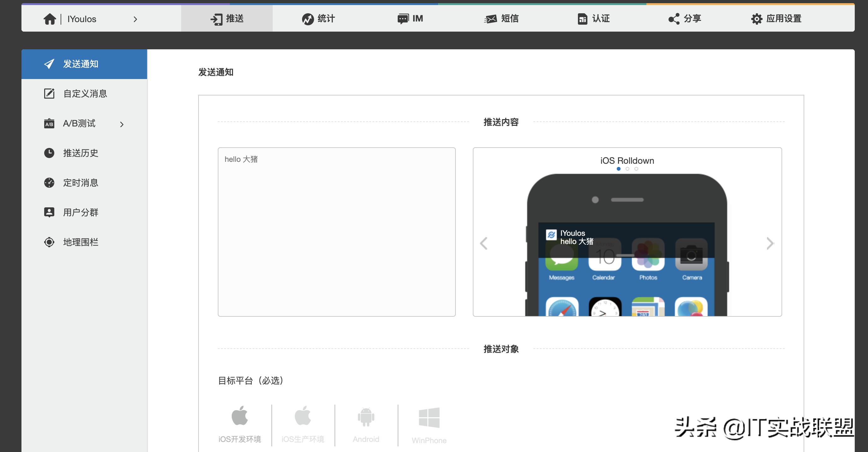Switch to the 短信 tab
The image size is (868, 452).
[502, 19]
